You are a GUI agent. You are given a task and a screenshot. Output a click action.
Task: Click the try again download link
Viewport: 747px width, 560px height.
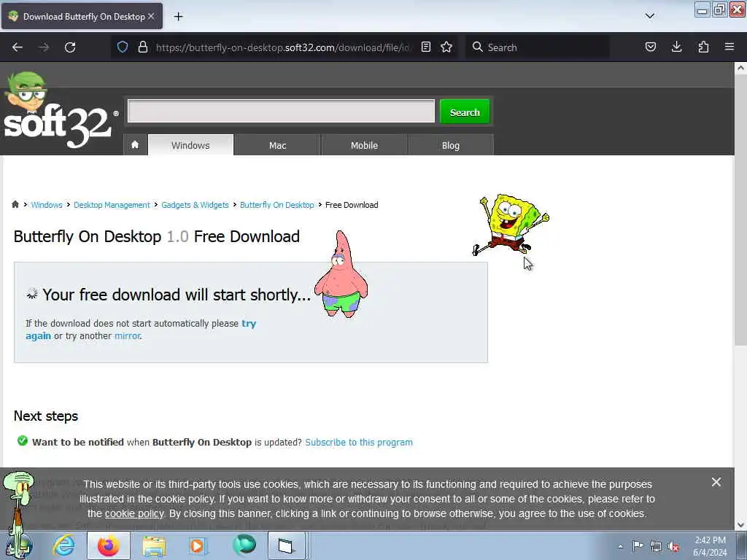pos(249,323)
